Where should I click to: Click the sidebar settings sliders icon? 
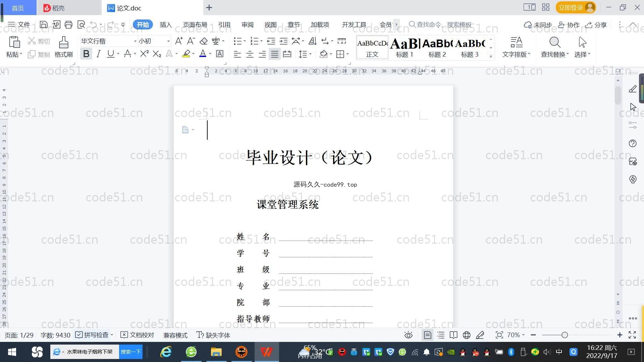[633, 125]
